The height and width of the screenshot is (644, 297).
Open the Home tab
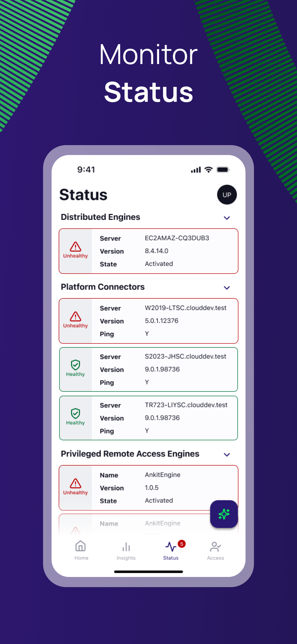pos(81,550)
